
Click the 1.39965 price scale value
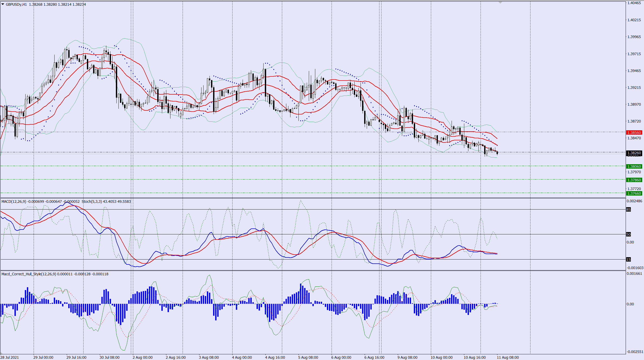tap(634, 37)
